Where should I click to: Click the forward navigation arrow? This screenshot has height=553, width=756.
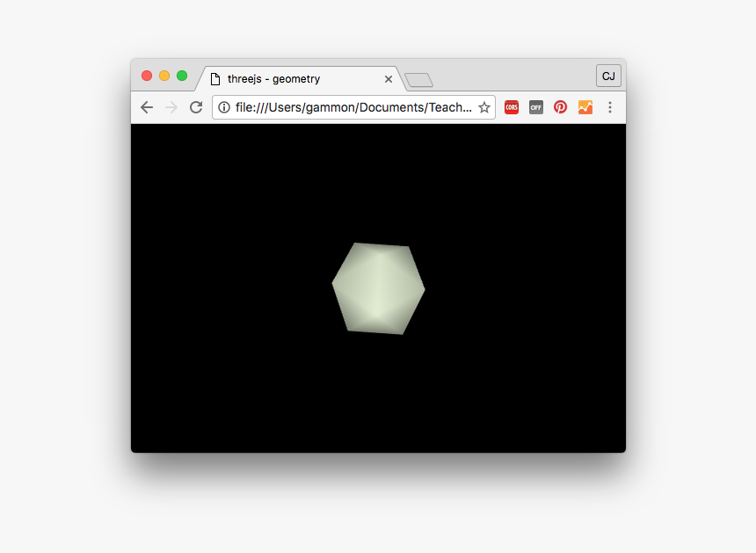(x=171, y=107)
